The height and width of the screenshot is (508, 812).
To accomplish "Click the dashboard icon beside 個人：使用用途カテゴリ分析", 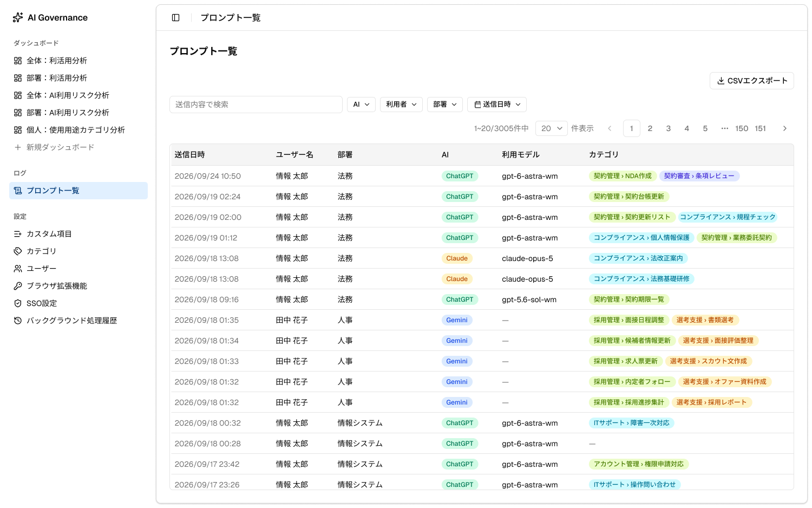I will click(18, 130).
